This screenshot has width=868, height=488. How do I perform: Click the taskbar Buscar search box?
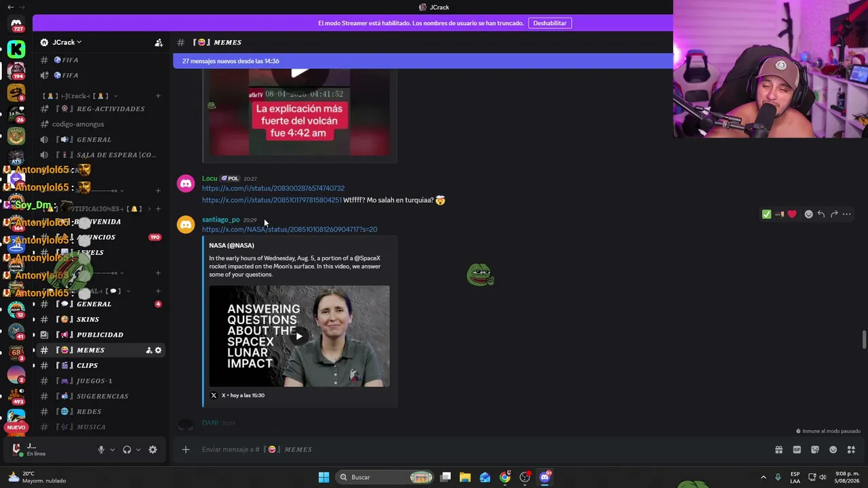386,477
